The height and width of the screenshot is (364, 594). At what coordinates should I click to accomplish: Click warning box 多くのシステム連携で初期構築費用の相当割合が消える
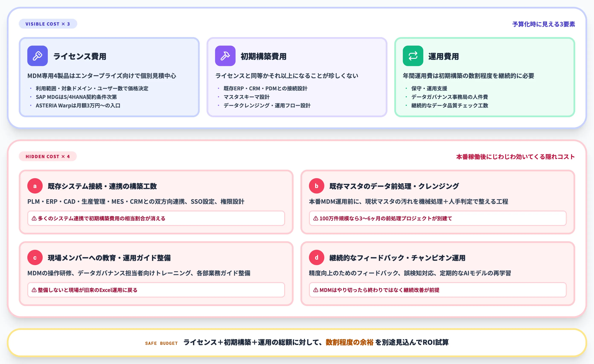tap(156, 218)
